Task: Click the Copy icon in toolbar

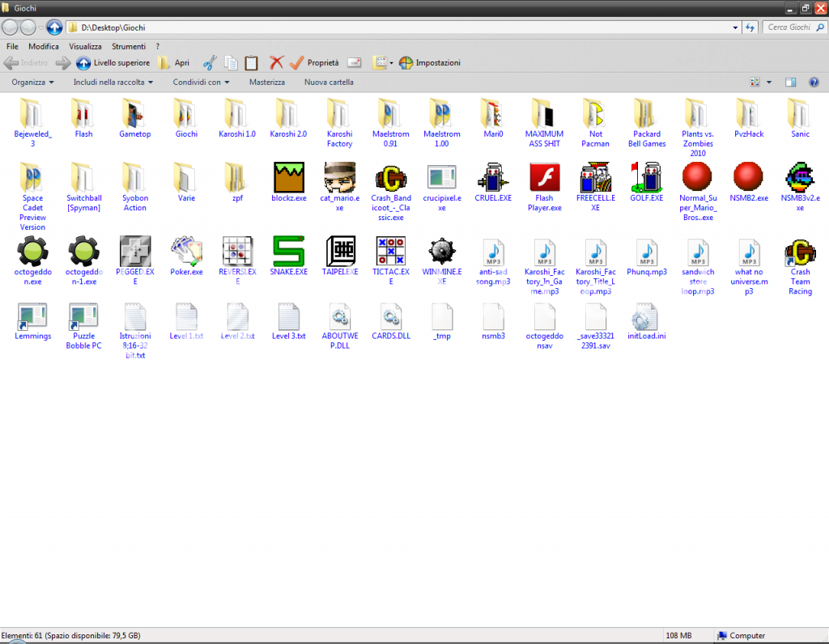Action: tap(231, 62)
